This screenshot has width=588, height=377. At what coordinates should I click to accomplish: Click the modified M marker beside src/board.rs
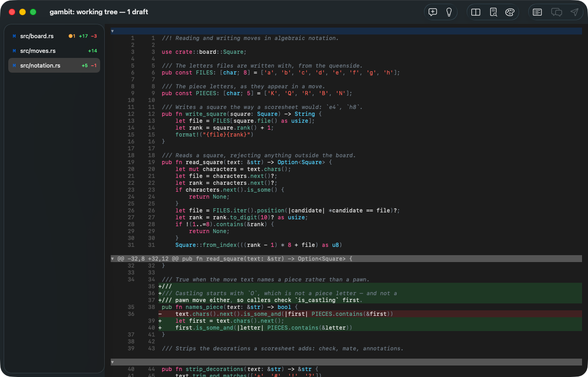tap(14, 36)
